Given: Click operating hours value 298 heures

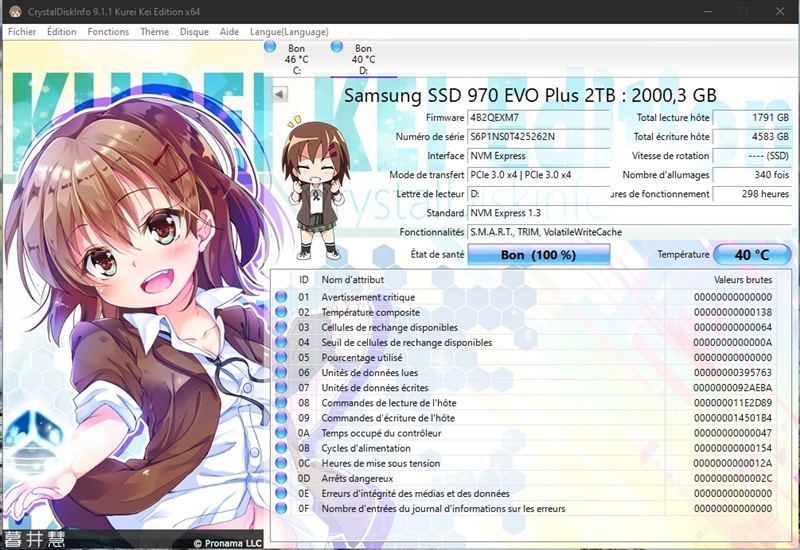Looking at the screenshot, I should 752,194.
